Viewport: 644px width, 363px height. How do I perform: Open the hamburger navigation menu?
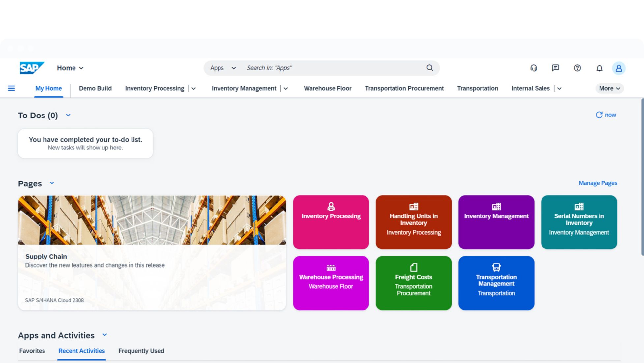coord(11,88)
